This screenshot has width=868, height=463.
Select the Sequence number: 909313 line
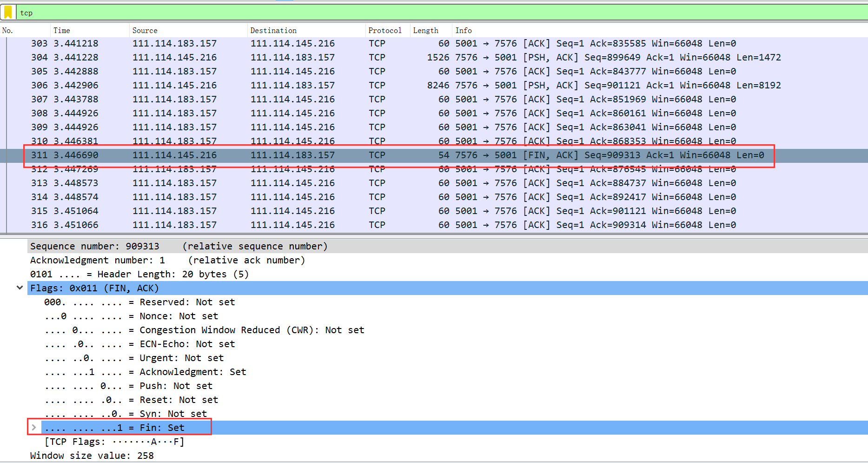(179, 246)
